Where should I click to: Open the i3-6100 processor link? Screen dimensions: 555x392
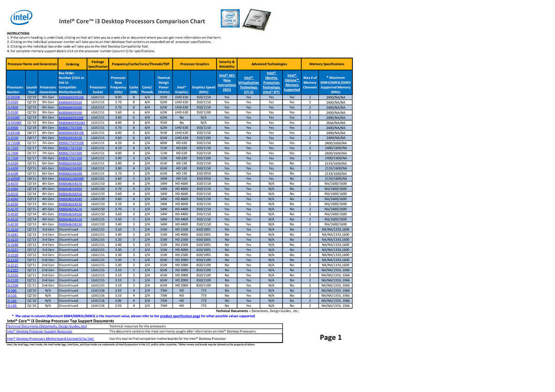pyautogui.click(x=11, y=173)
